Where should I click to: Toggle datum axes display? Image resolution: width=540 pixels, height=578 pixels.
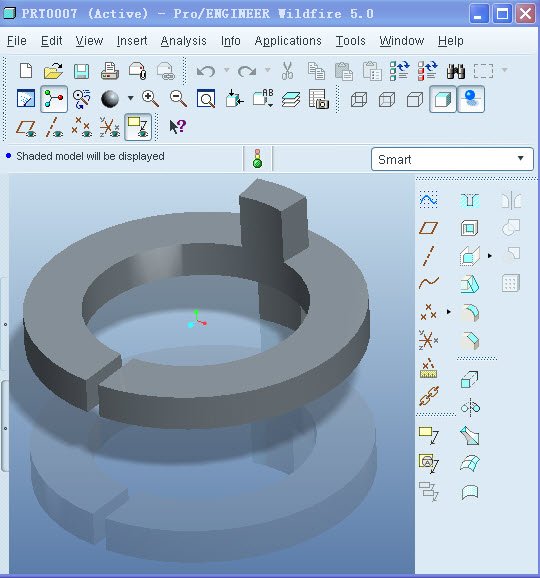[54, 127]
